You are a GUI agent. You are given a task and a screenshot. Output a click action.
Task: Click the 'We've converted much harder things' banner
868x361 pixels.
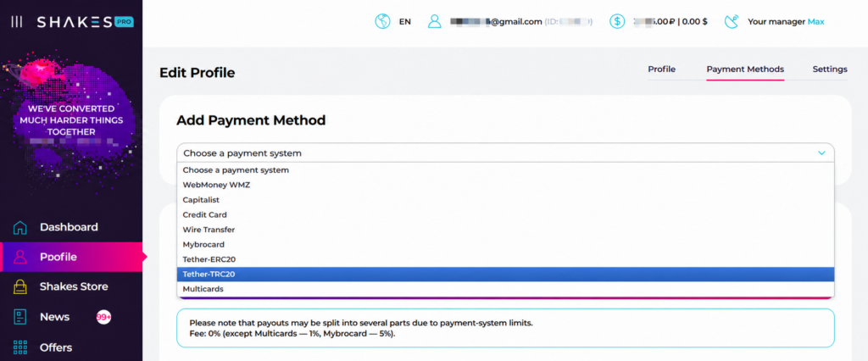click(71, 120)
